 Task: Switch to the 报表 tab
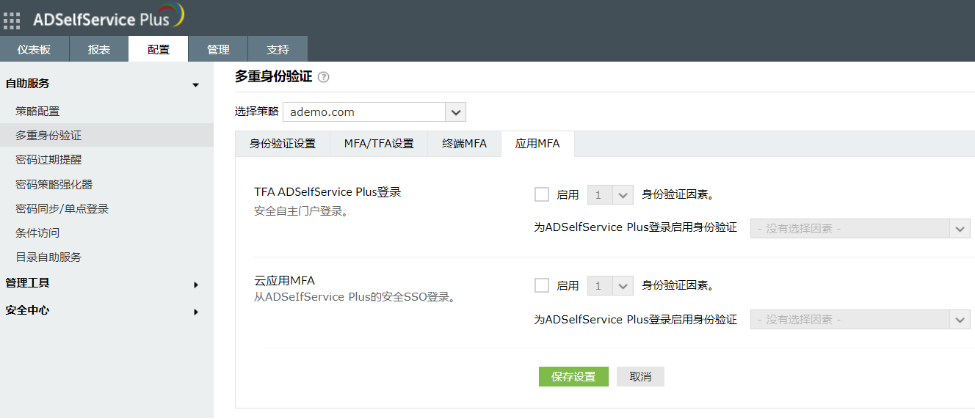[x=99, y=50]
